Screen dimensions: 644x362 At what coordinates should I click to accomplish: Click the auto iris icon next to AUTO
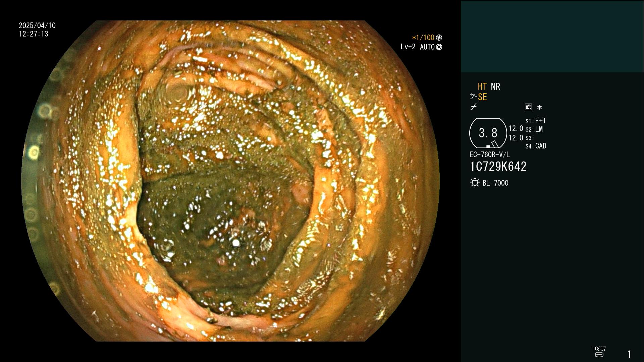pyautogui.click(x=439, y=47)
